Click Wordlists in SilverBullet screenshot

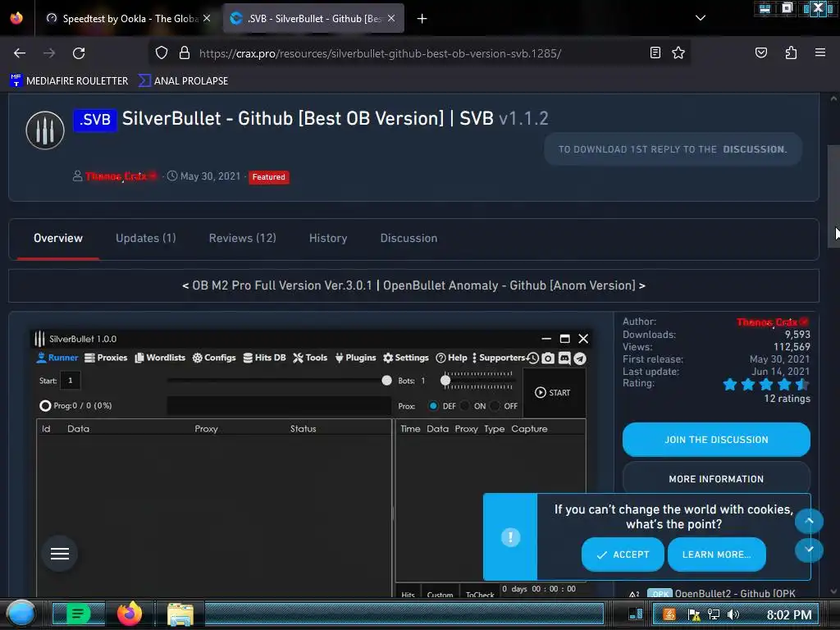click(160, 358)
